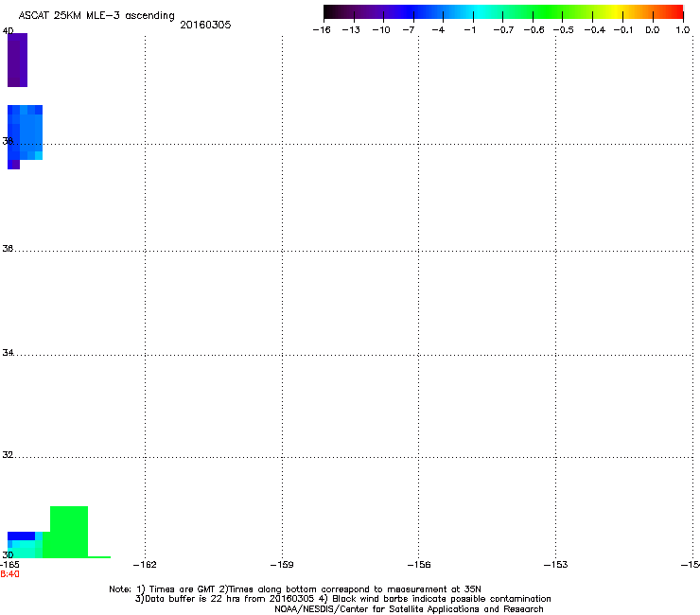
Task: Click the longitude label "-156" on the bottom axis
Action: coord(419,565)
